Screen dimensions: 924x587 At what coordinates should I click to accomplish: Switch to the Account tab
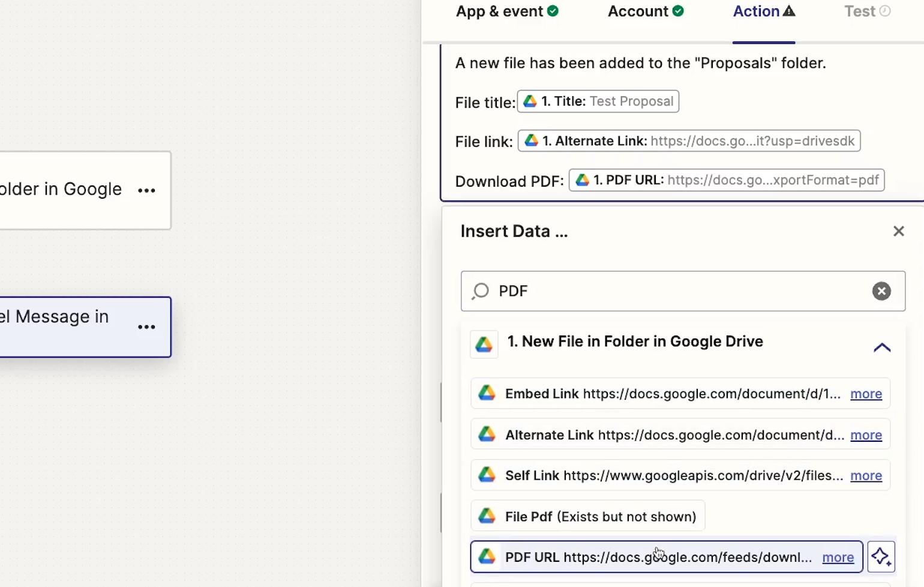[646, 11]
